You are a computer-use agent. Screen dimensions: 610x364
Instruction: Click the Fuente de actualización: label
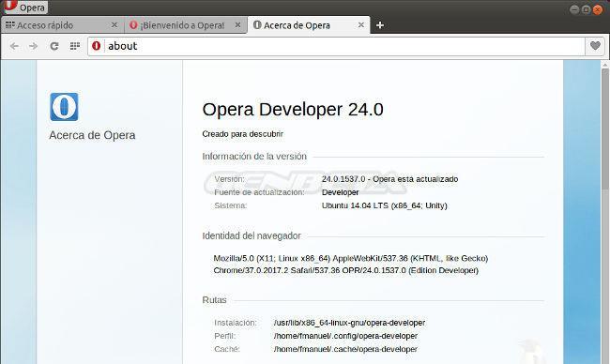coord(259,192)
